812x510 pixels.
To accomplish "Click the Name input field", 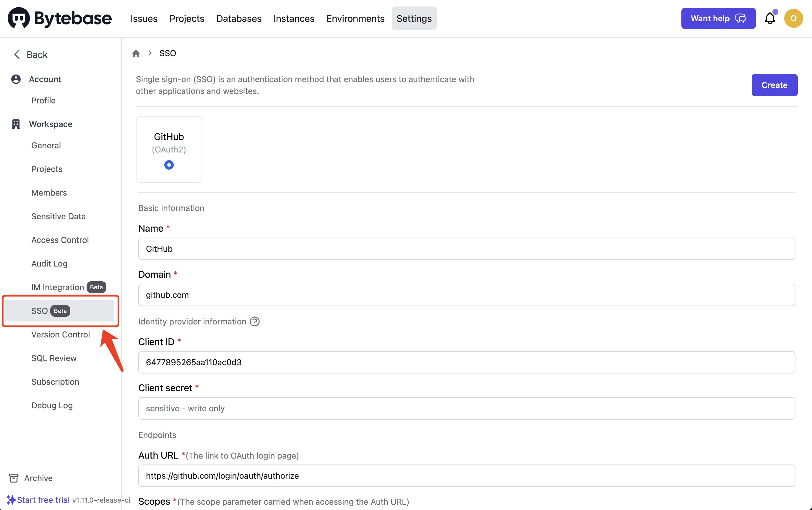I will point(467,248).
